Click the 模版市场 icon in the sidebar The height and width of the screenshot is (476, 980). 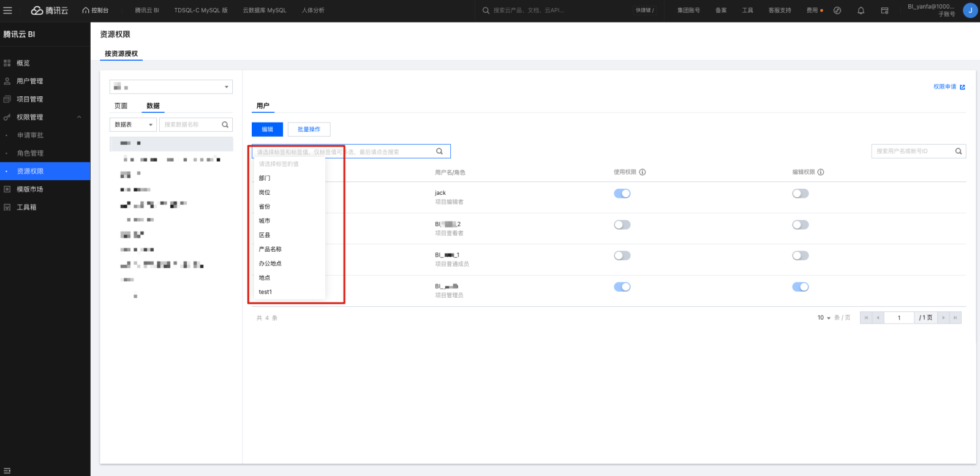click(x=7, y=189)
